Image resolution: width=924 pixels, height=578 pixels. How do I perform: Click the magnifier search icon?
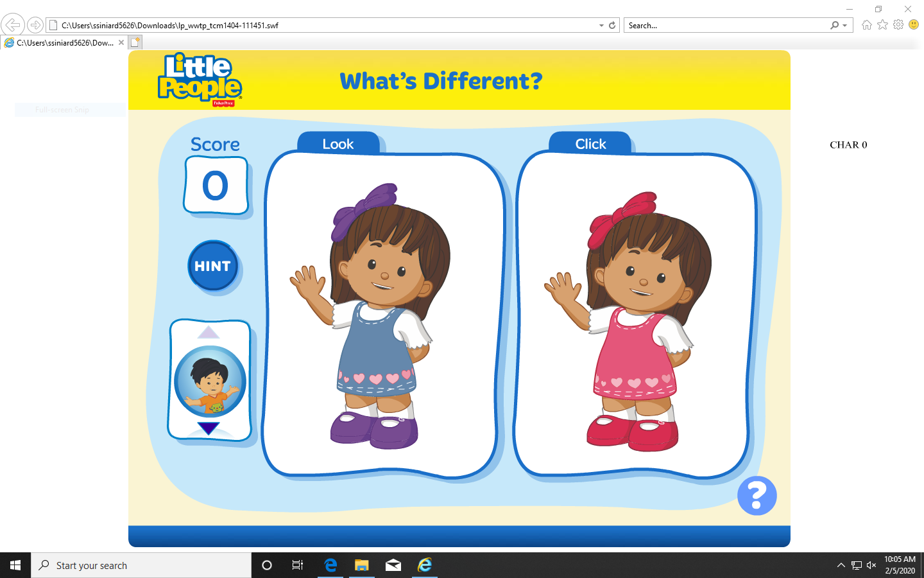tap(834, 25)
